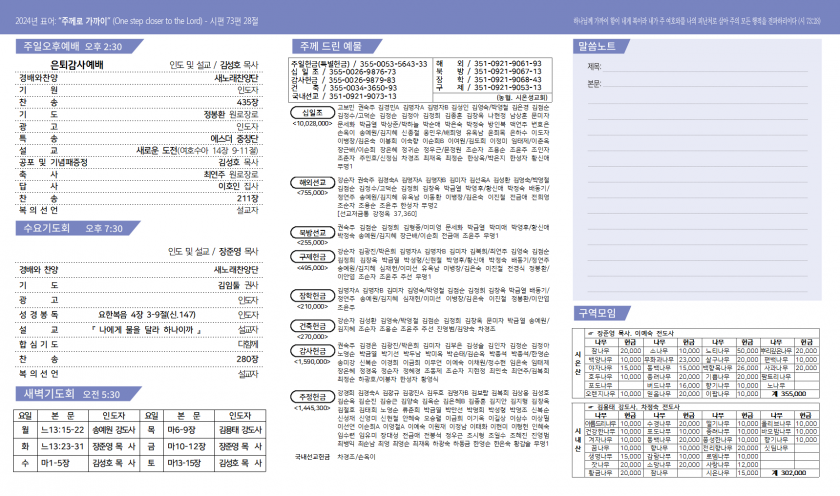The image size is (840, 496).
Task: Click '김임틀 권사' in the 기도 row
Action: [238, 285]
